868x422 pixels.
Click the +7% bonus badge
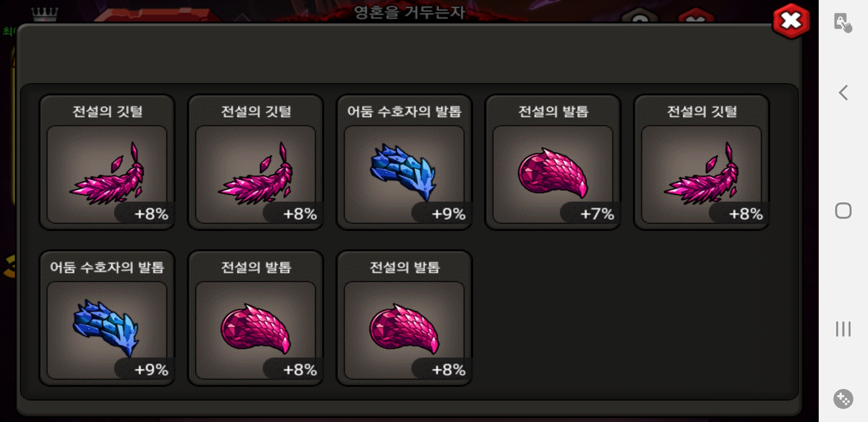point(590,213)
